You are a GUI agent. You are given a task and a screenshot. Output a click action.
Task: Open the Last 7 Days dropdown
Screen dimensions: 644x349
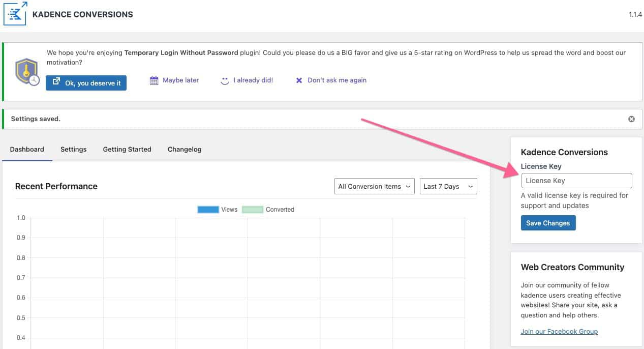click(448, 187)
